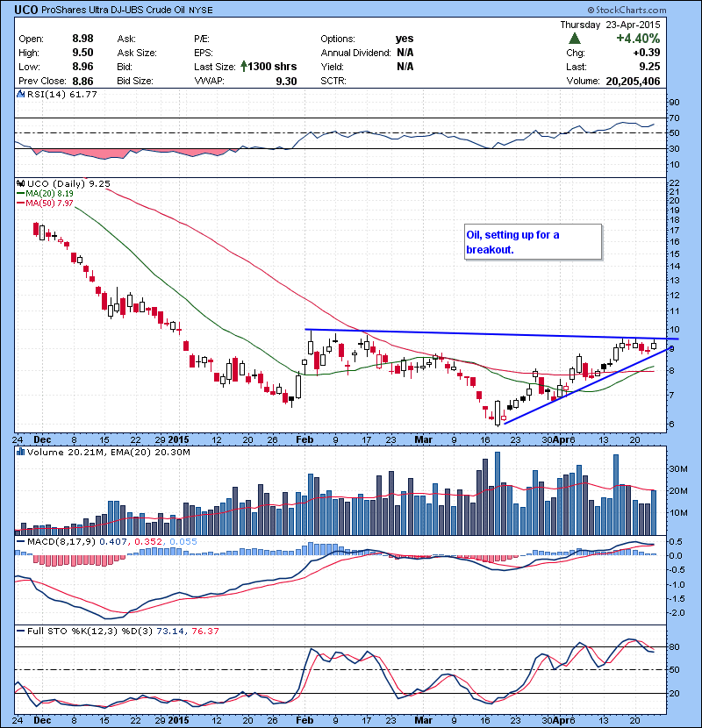Click the Ask Size label
Image resolution: width=702 pixels, height=728 pixels.
(137, 53)
